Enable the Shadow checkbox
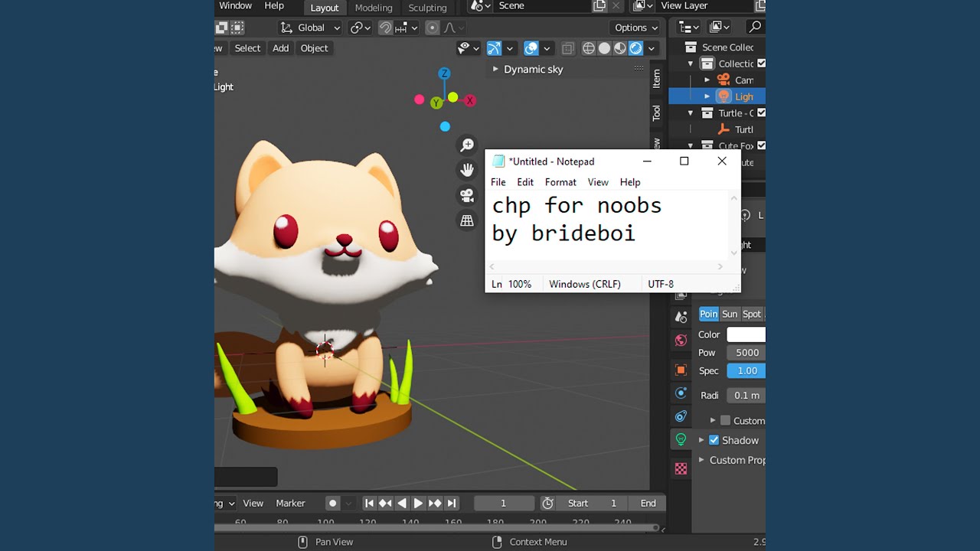 click(714, 440)
